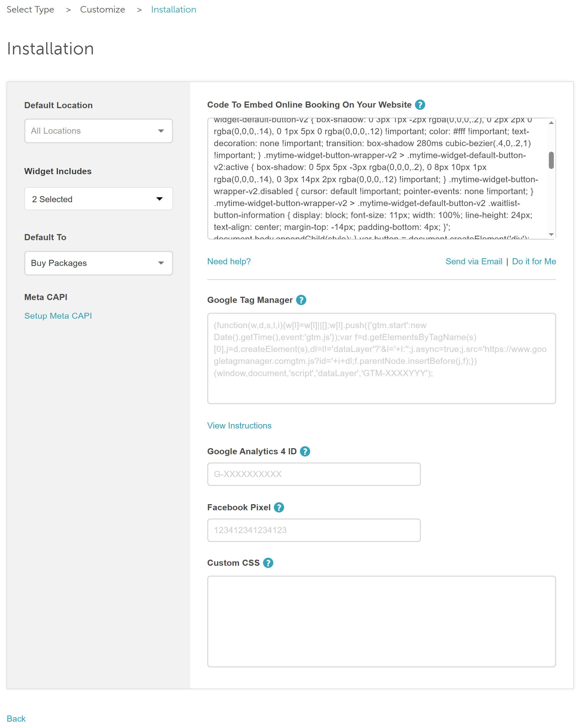The width and height of the screenshot is (581, 728).
Task: Focus the Google Analytics 4 ID field
Action: click(x=314, y=474)
